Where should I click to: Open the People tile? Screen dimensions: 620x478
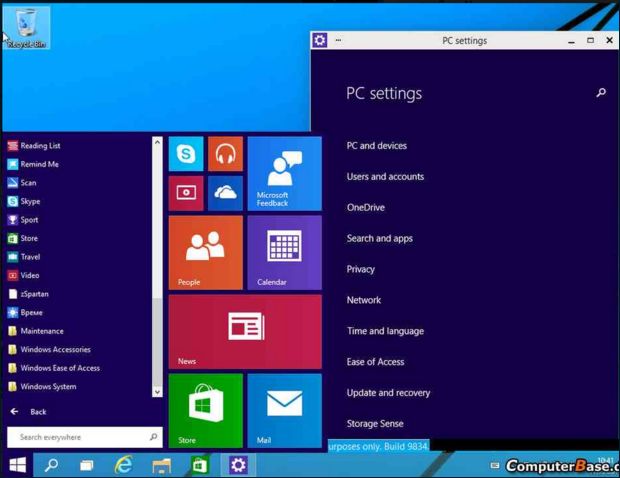click(206, 253)
